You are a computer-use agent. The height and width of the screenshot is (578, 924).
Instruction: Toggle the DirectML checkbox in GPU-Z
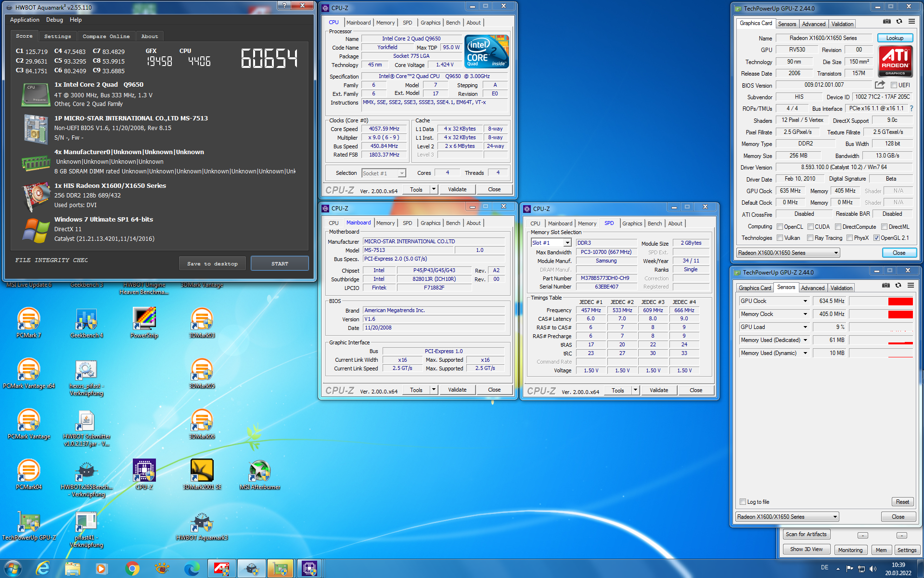click(x=884, y=227)
